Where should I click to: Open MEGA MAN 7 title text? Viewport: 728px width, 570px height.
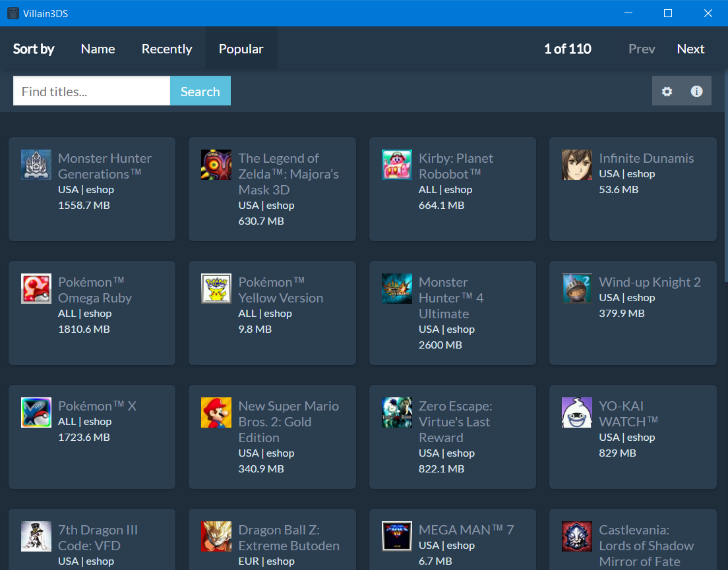click(466, 530)
